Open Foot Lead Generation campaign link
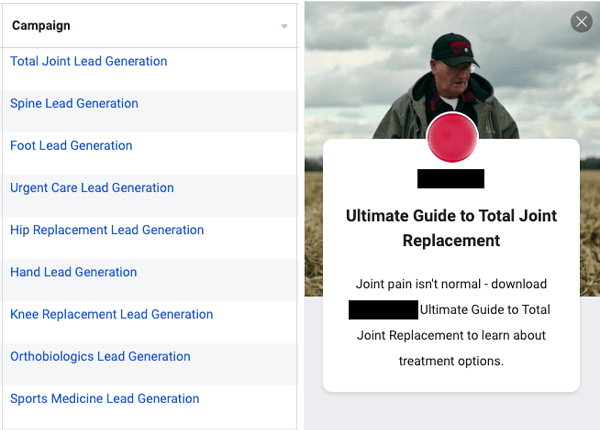Image resolution: width=600 pixels, height=430 pixels. (x=71, y=145)
